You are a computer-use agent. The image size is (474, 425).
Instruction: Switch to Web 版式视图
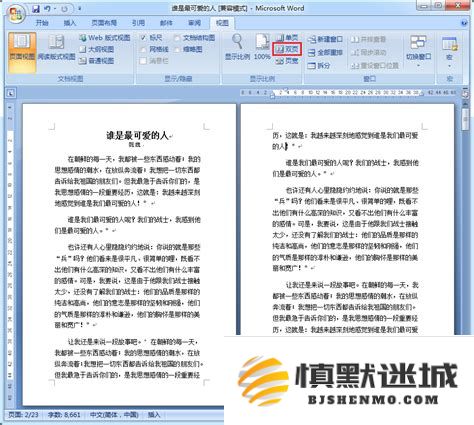point(105,38)
